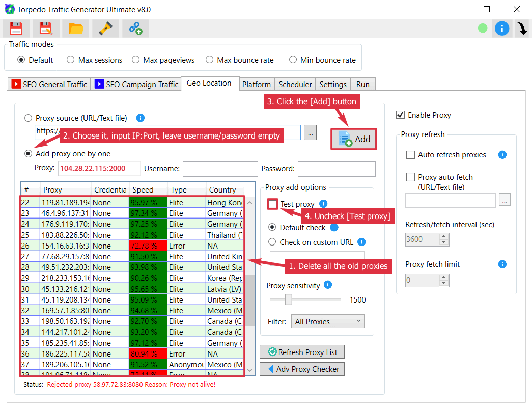Image resolution: width=532 pixels, height=409 pixels.
Task: Open the Adv Proxy Checker
Action: pyautogui.click(x=302, y=369)
